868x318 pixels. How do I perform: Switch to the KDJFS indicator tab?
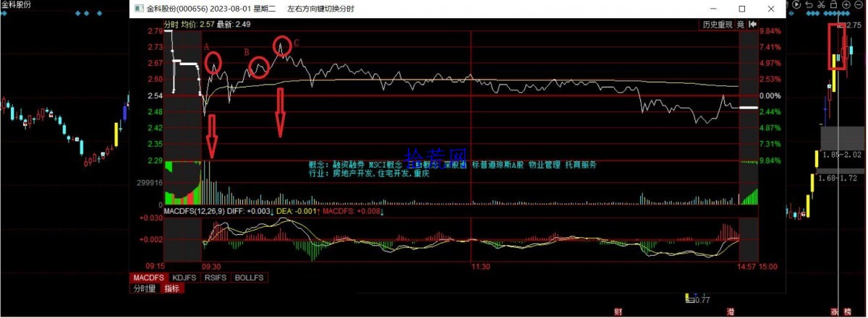click(184, 278)
